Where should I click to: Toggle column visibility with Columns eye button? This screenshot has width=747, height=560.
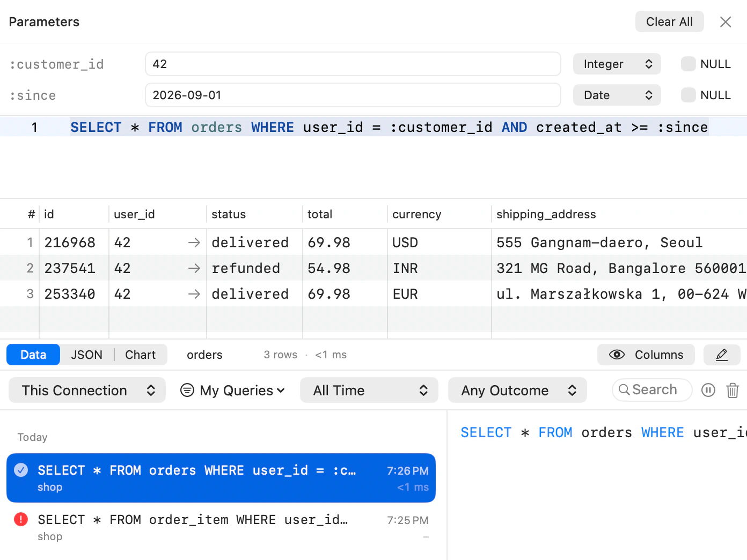[x=646, y=355]
